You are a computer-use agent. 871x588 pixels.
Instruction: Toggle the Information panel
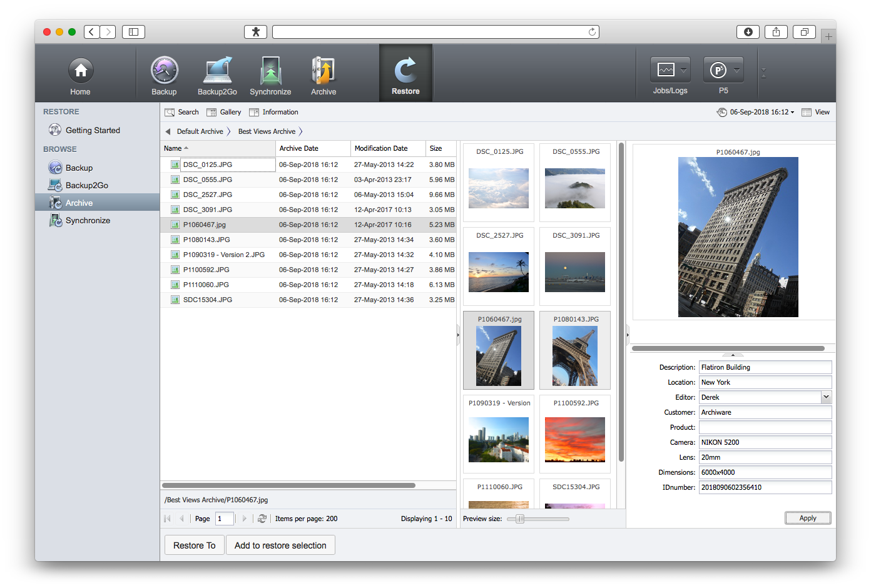[x=273, y=113]
